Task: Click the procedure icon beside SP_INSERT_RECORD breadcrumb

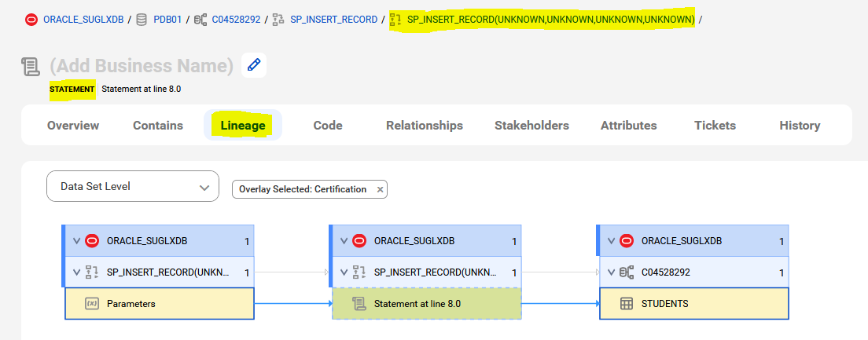Action: 278,20
